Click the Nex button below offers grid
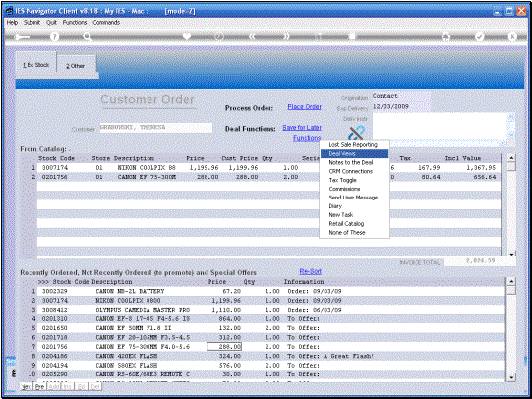This screenshot has width=532, height=399. point(27,387)
